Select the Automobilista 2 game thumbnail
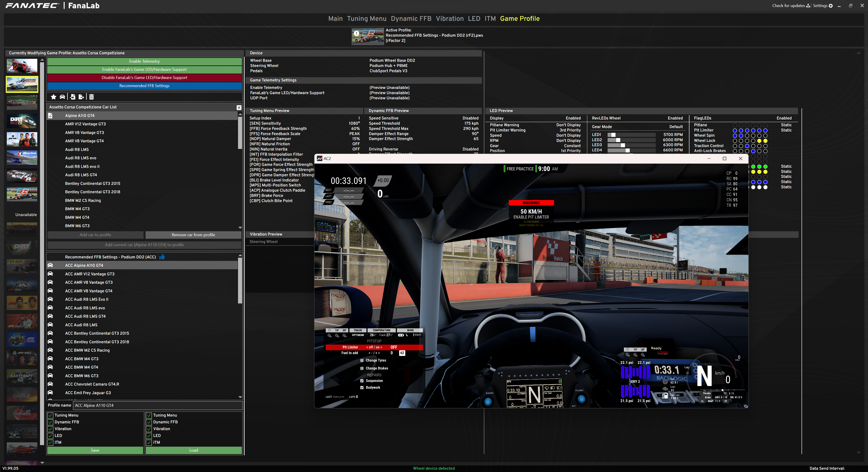868x472 pixels. [x=22, y=103]
